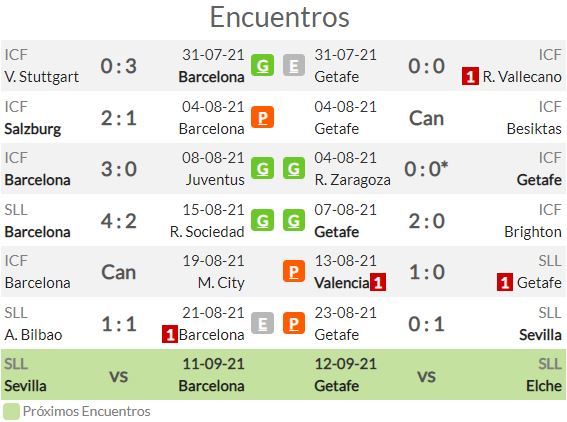Click the green G badge for Barcelona–Juventus

pos(263,169)
